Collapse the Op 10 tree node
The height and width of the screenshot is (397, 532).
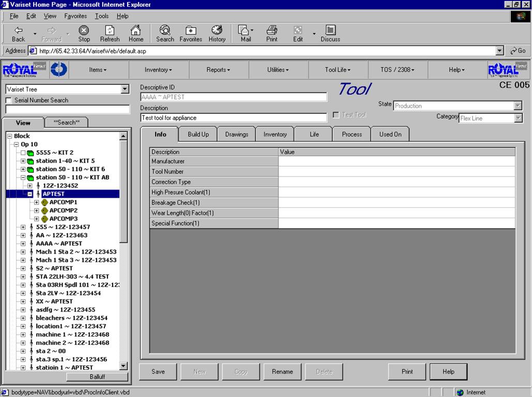16,144
